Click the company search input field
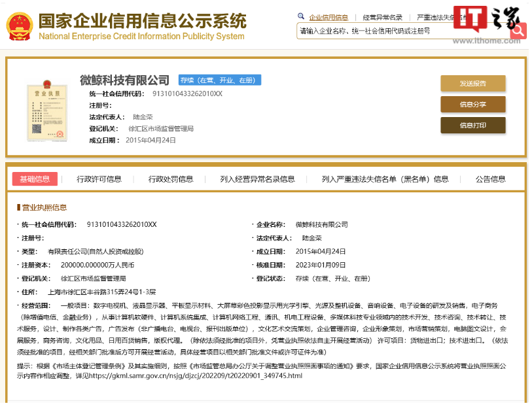Screen dimensions: 532x410 pos(402,31)
